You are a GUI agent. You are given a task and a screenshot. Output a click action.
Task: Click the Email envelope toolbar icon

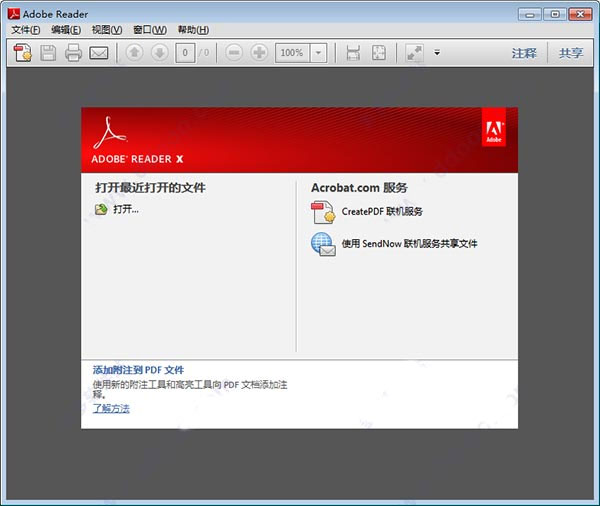[x=99, y=53]
